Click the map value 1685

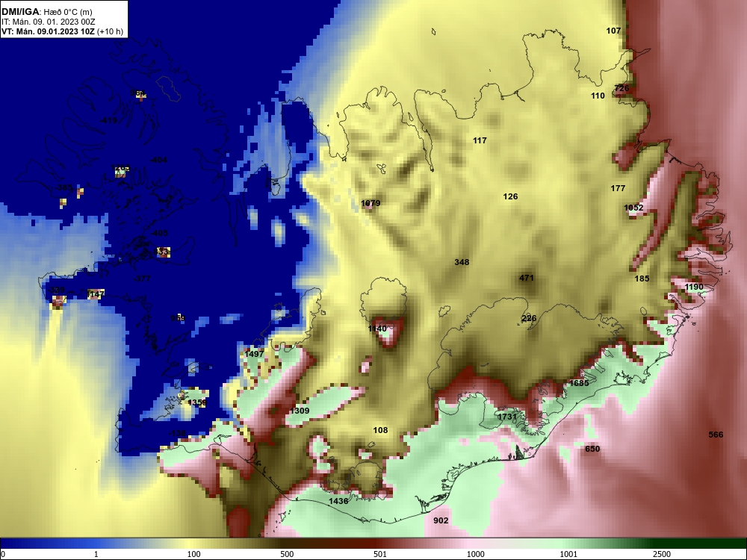tap(580, 383)
